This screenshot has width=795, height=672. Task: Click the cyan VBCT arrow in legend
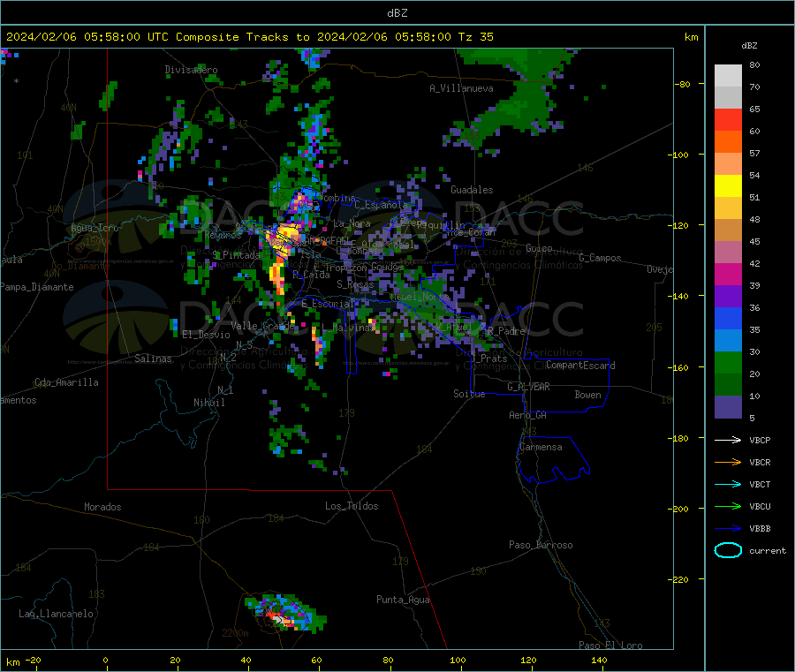[x=728, y=485]
